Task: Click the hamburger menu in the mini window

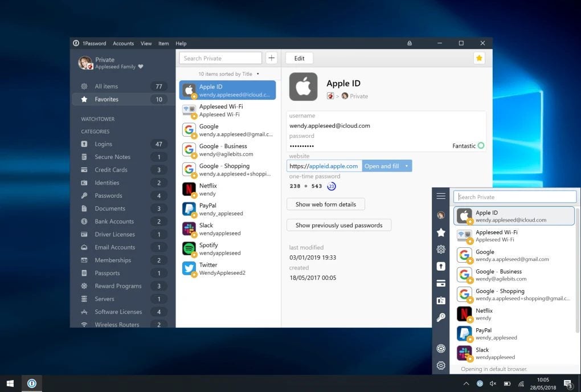Action: point(440,197)
